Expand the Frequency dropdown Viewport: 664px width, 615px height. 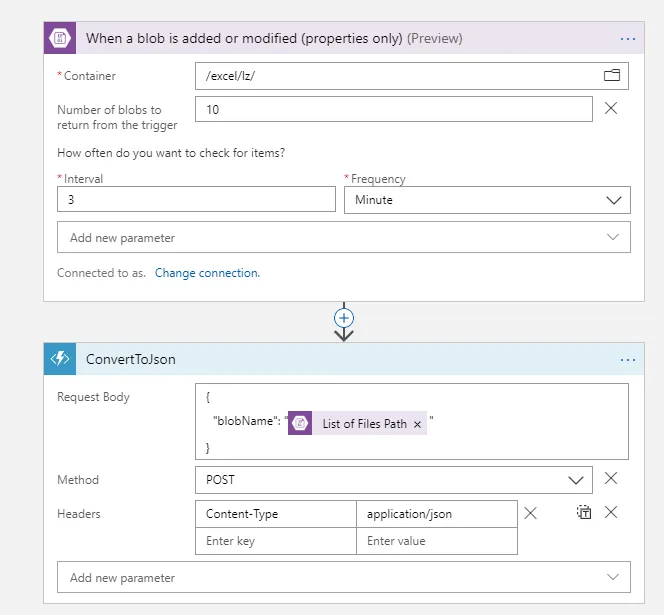coord(614,200)
